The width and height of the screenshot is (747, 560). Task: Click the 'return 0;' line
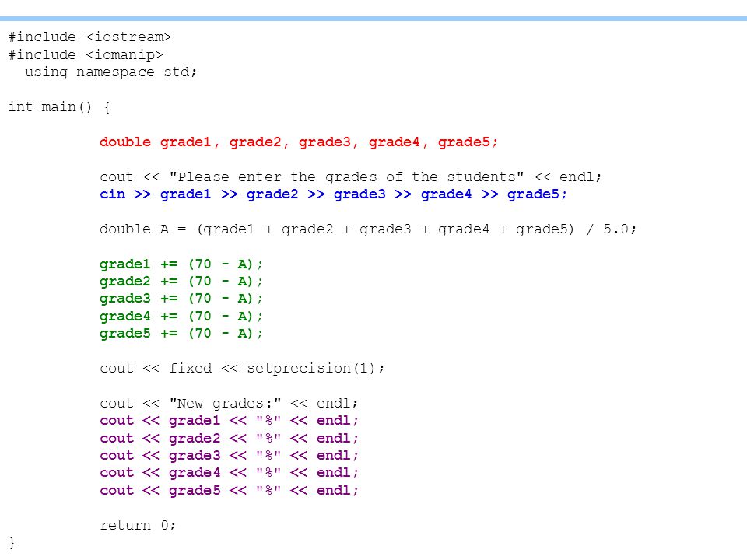[138, 525]
